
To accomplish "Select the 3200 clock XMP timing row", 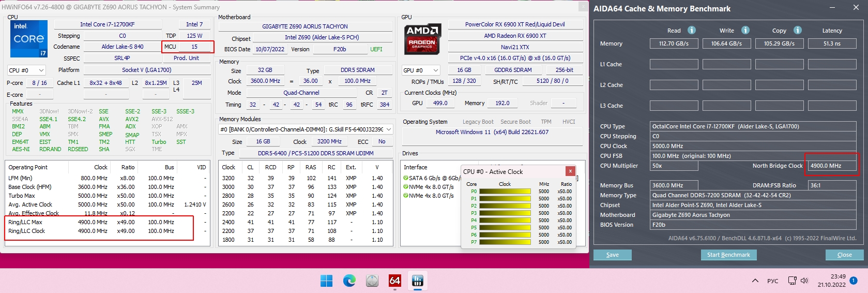I will 306,178.
